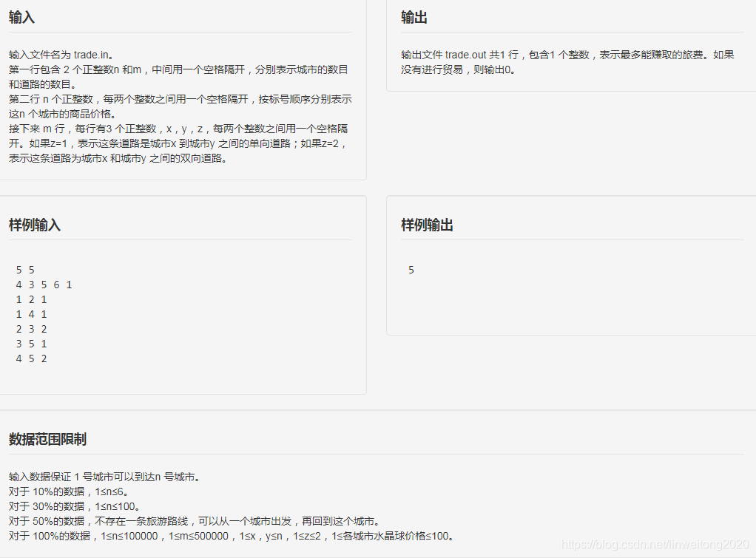Select the filename trade.in in the text

[x=89, y=55]
